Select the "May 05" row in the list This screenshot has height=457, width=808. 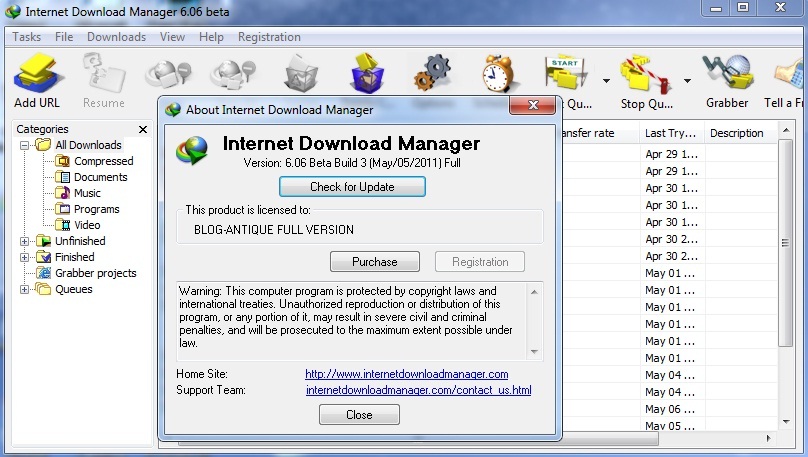coord(670,426)
